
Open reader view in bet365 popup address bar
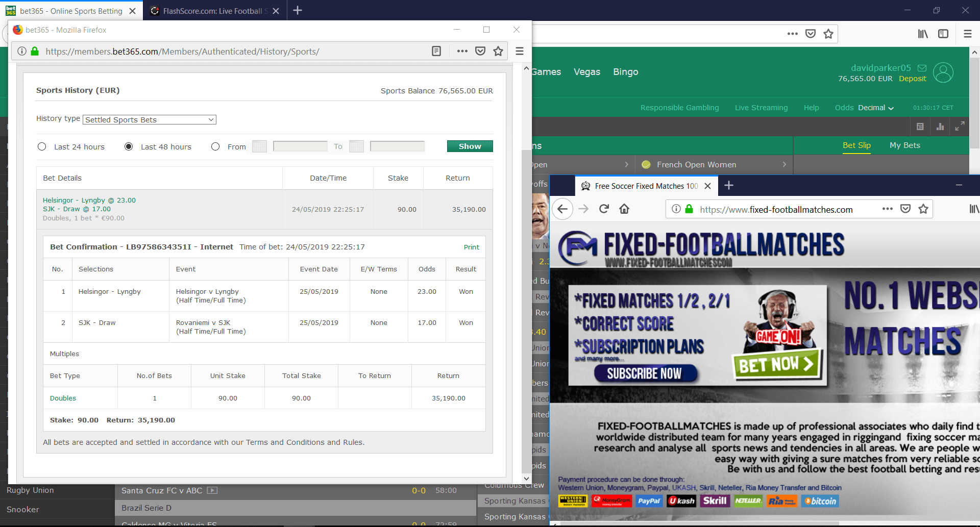pyautogui.click(x=436, y=51)
